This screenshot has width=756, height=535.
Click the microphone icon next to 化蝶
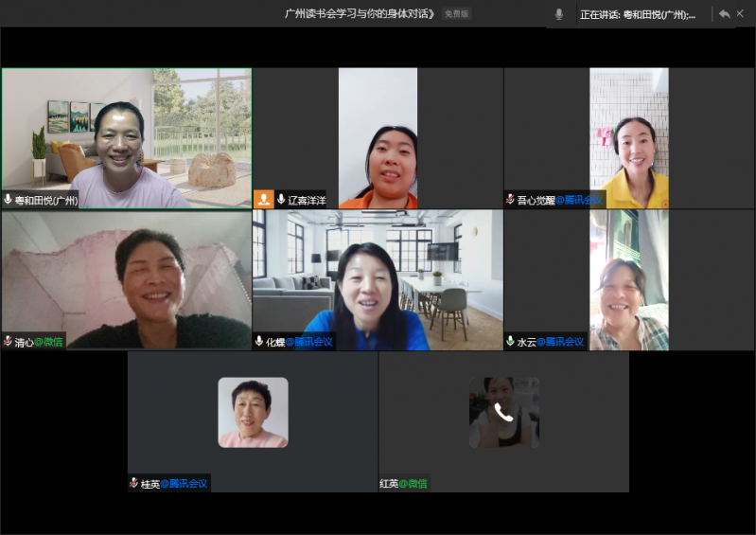259,341
